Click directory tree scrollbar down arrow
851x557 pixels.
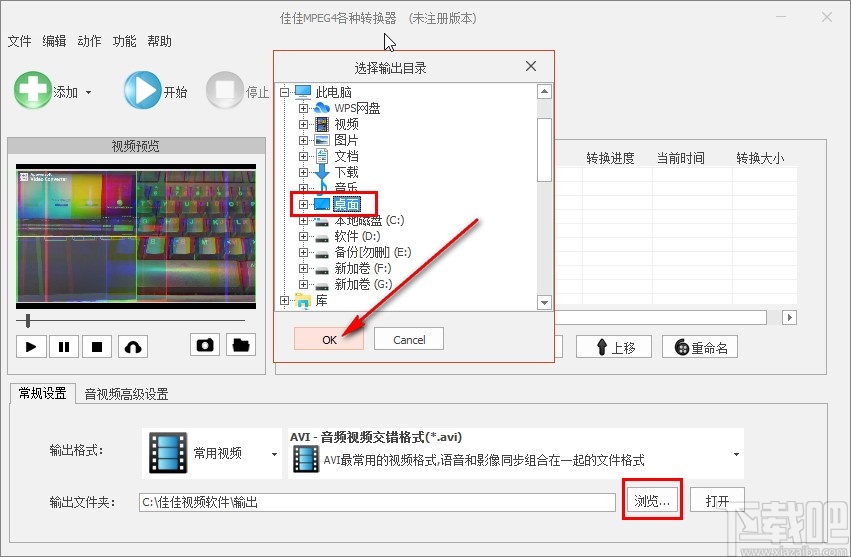click(x=544, y=302)
